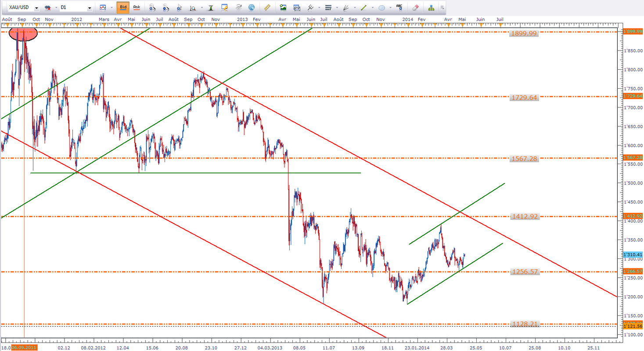Select the ruler measurement tool
The image size is (644, 351).
[x=267, y=7]
